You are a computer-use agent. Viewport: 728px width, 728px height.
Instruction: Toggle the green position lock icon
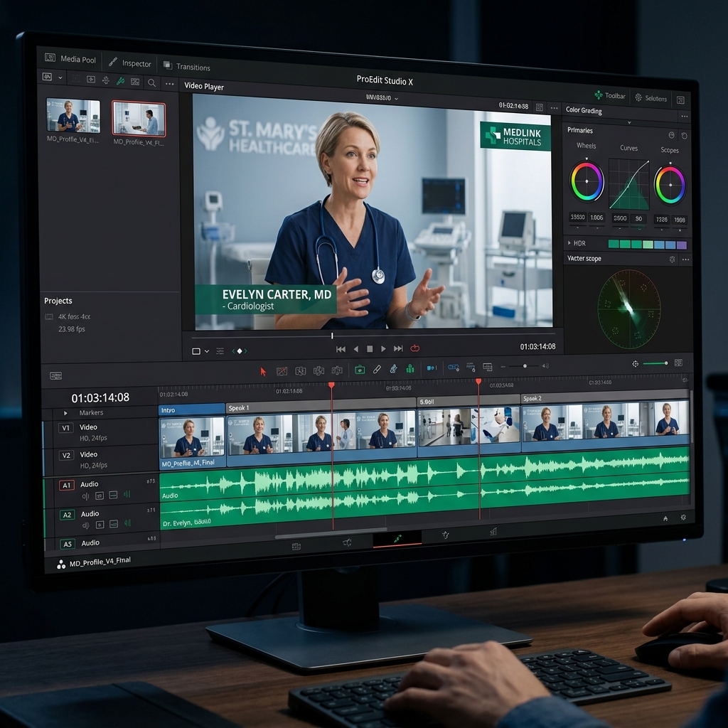pos(410,368)
